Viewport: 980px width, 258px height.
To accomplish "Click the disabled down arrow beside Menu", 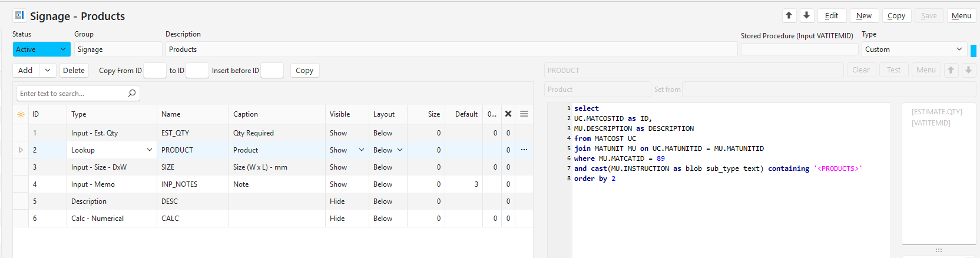I will (x=968, y=70).
